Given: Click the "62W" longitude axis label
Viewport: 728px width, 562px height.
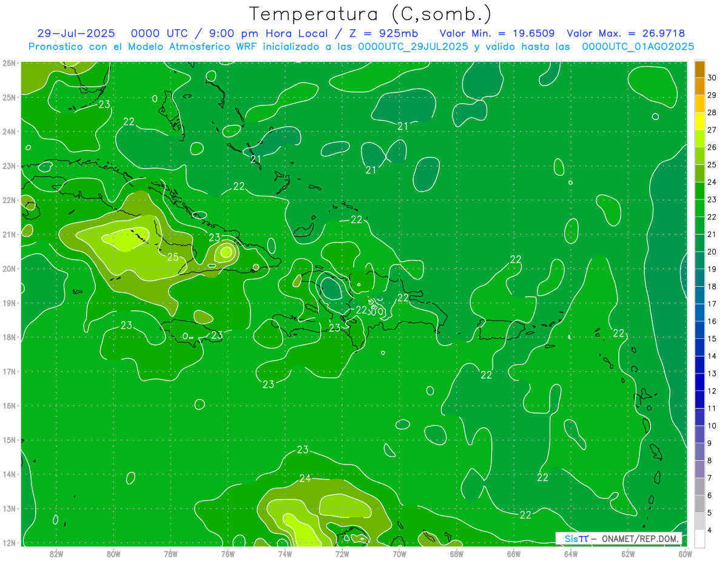Looking at the screenshot, I should pos(628,554).
